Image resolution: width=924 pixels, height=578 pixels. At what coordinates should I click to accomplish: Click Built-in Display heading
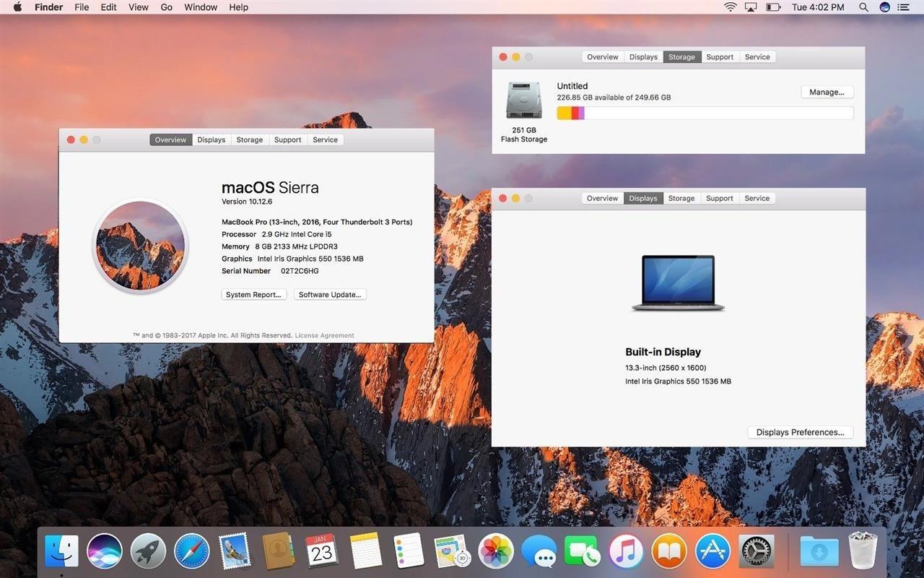663,352
